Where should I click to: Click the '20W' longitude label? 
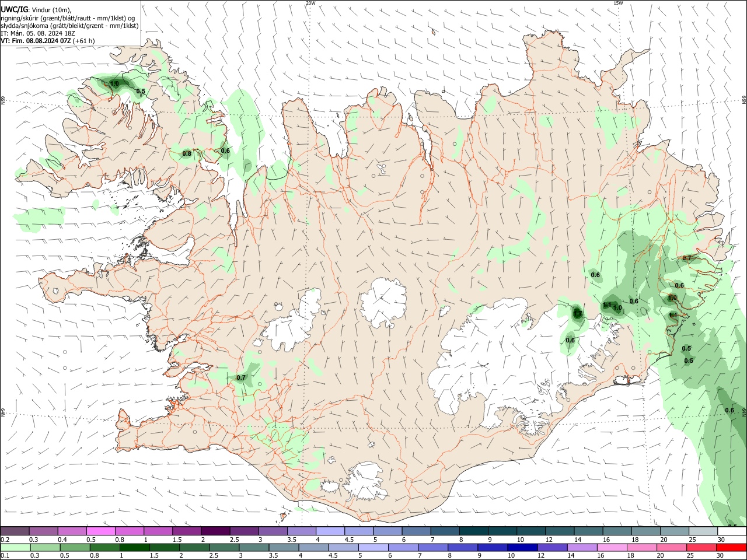coord(310,3)
